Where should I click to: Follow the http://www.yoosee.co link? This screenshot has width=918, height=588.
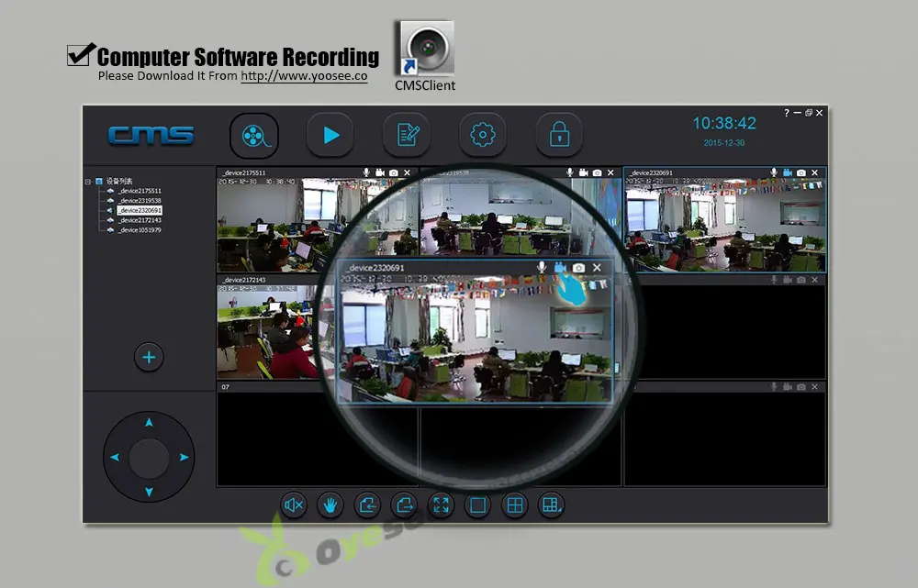(x=304, y=75)
